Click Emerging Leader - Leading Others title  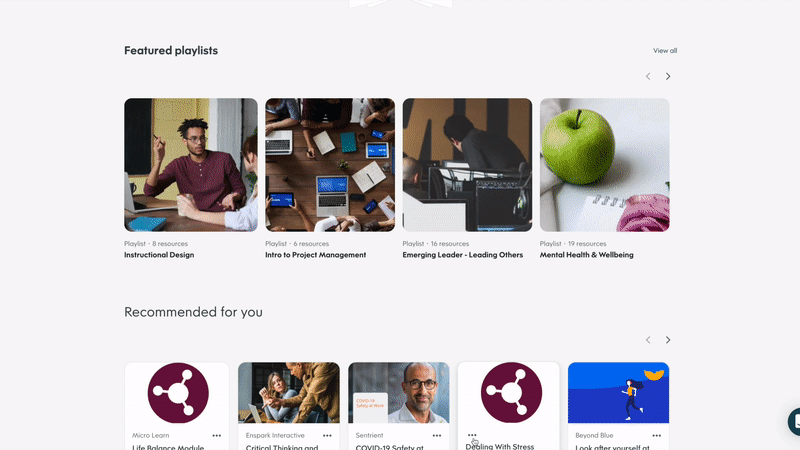click(462, 255)
